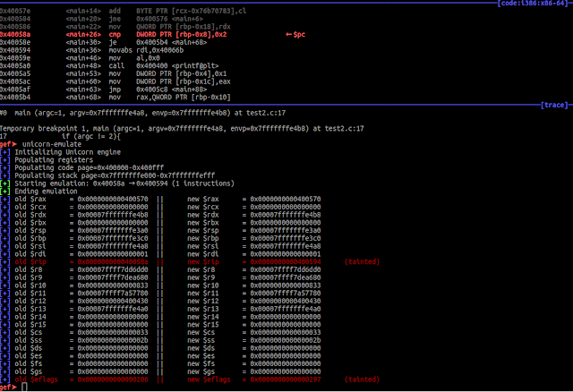Click the new $r13 register value
The width and height of the screenshot is (573, 392).
pyautogui.click(x=286, y=309)
